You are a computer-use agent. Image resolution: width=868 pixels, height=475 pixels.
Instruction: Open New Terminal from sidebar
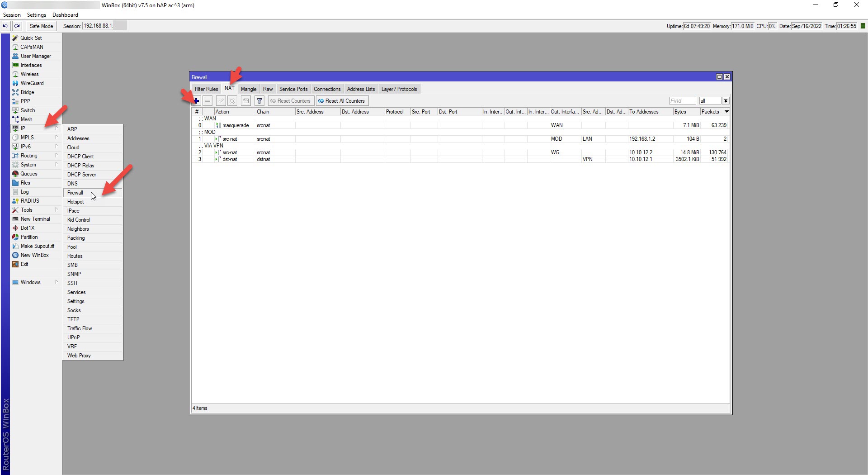tap(36, 219)
